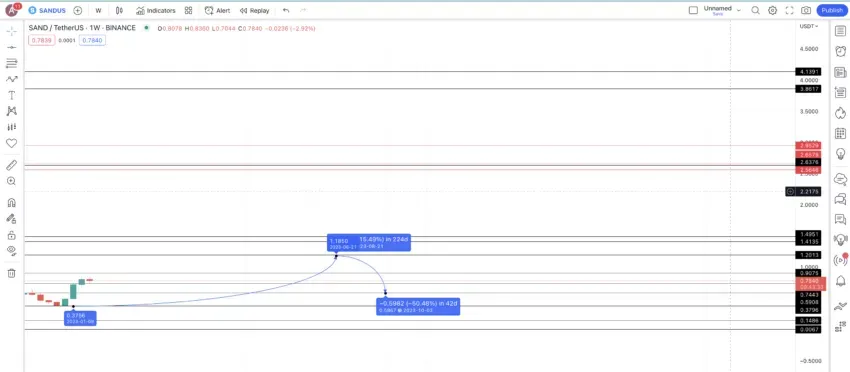Select the Text tool in left toolbar
The image size is (850, 372).
pos(11,95)
